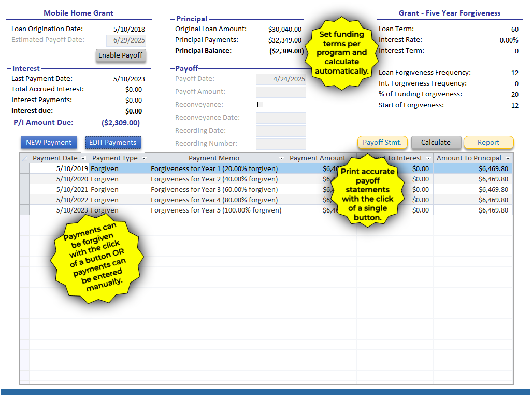Open EDIT Payments
This screenshot has width=532, height=395.
point(112,143)
